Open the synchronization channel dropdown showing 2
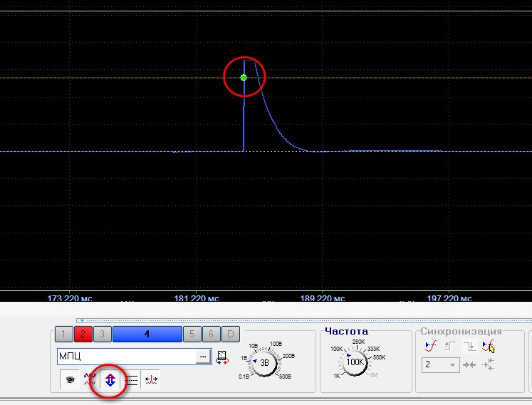 440,365
